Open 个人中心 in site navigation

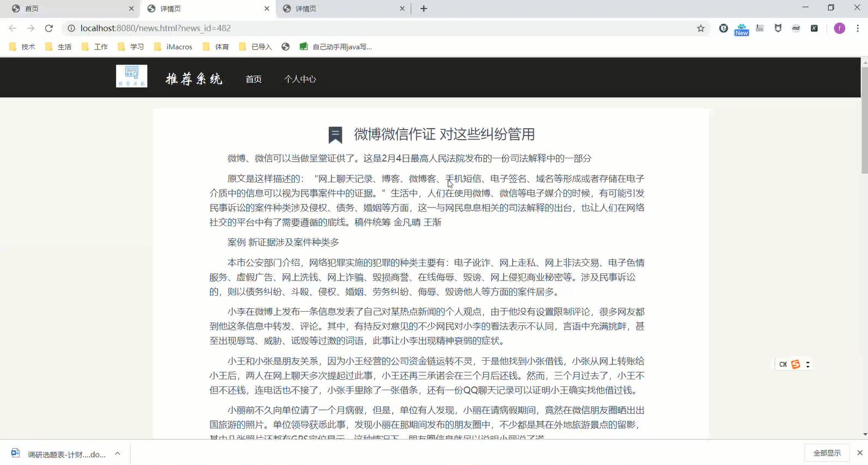pos(300,79)
